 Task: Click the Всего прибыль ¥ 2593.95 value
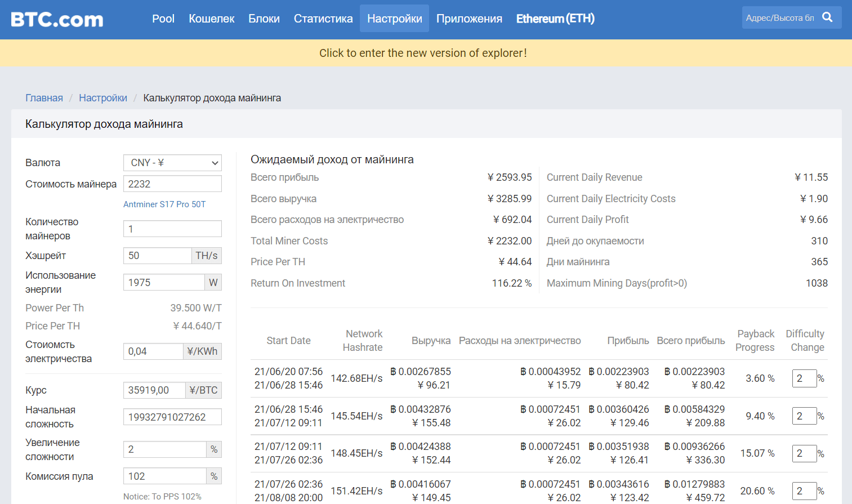coord(510,177)
